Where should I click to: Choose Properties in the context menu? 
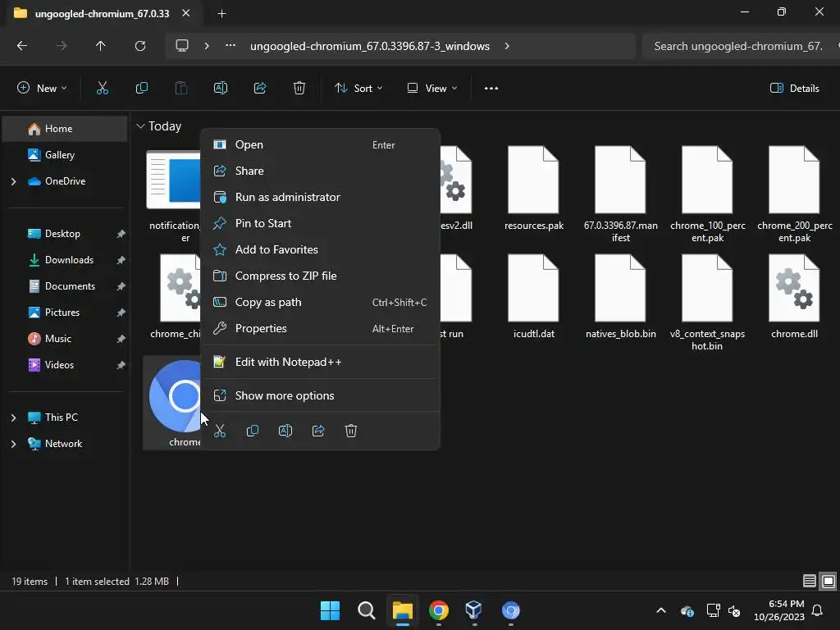click(x=320, y=328)
